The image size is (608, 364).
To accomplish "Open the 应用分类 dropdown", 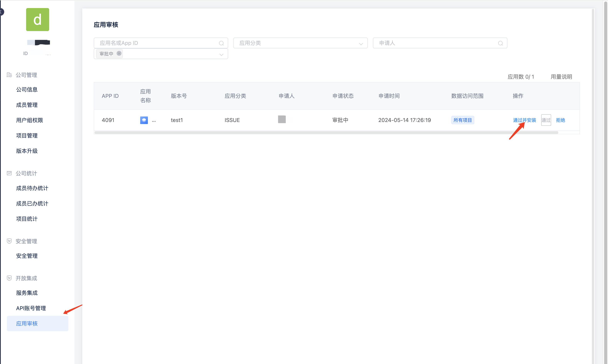I will (x=300, y=43).
